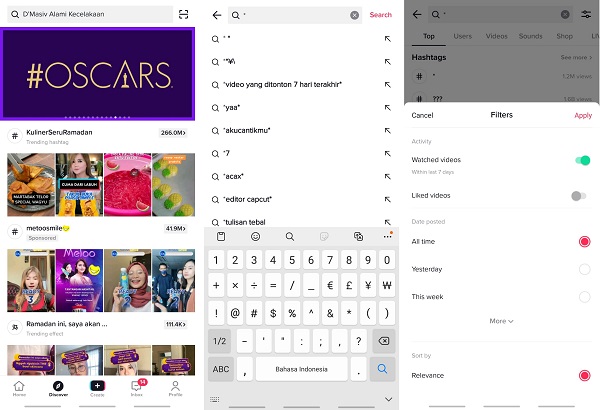Open keyboard clipboard icon
Screen dimensions: 600x410
click(x=221, y=237)
